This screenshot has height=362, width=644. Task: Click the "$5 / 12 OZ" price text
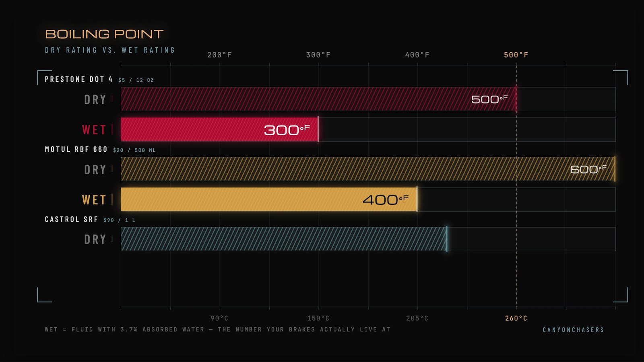click(136, 80)
